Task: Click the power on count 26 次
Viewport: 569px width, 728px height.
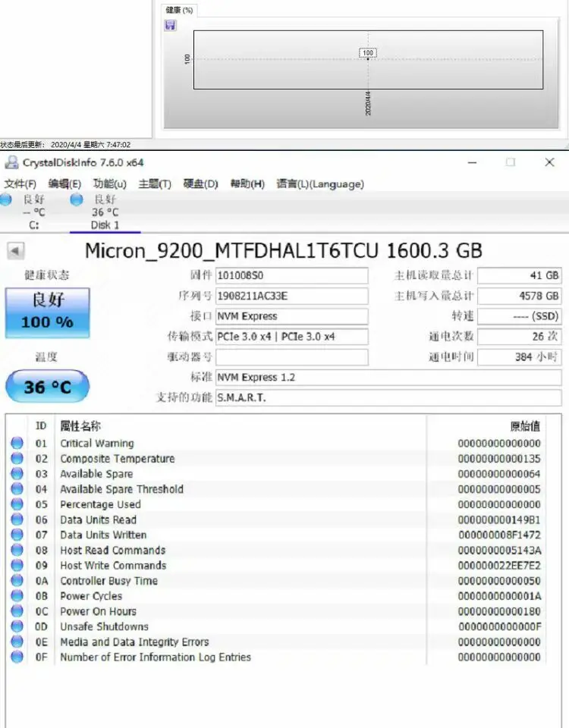Action: (x=519, y=337)
